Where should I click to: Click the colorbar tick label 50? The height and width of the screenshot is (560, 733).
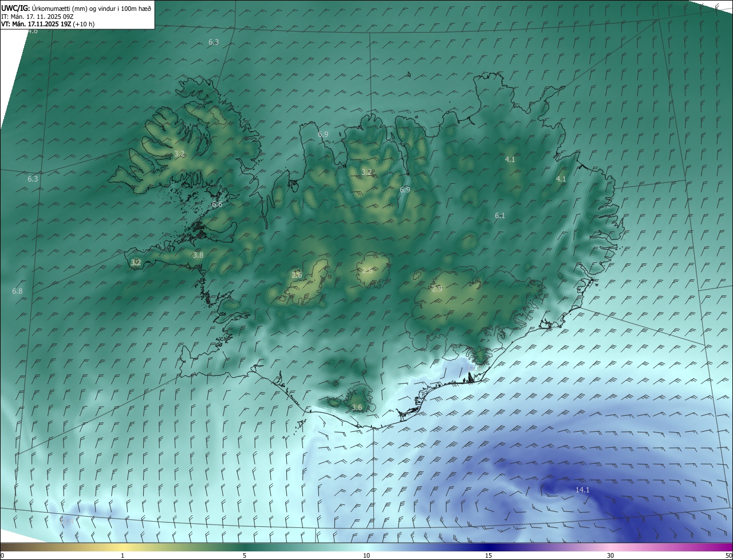coord(728,555)
